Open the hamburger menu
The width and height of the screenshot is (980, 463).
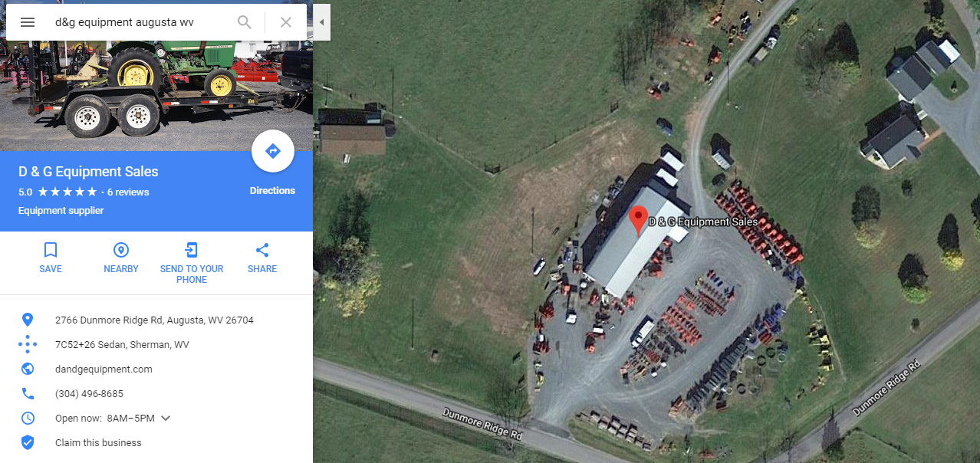pyautogui.click(x=28, y=22)
